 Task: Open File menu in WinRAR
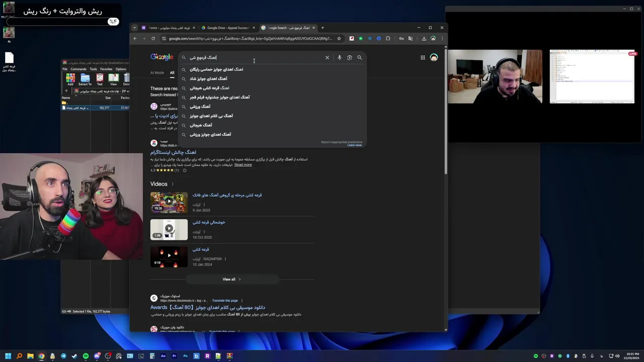point(65,69)
